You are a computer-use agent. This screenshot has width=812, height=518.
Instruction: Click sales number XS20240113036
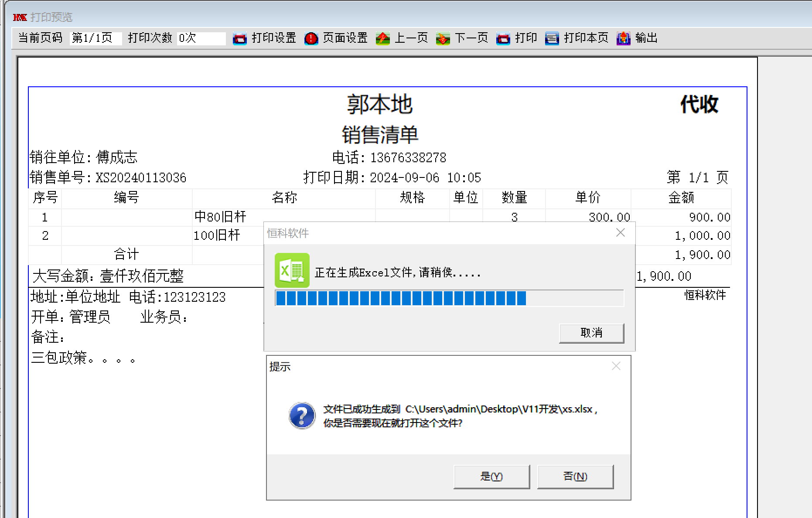tap(141, 177)
